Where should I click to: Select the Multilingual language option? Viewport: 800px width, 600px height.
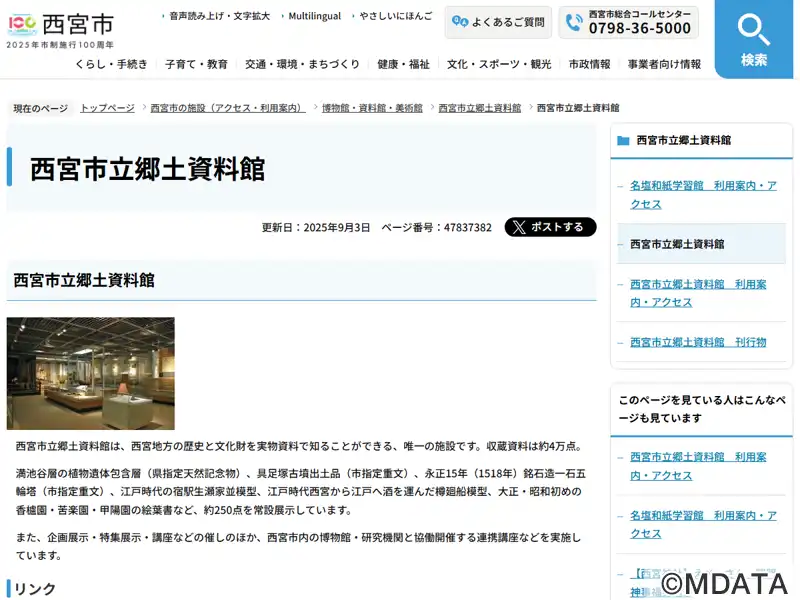(314, 16)
